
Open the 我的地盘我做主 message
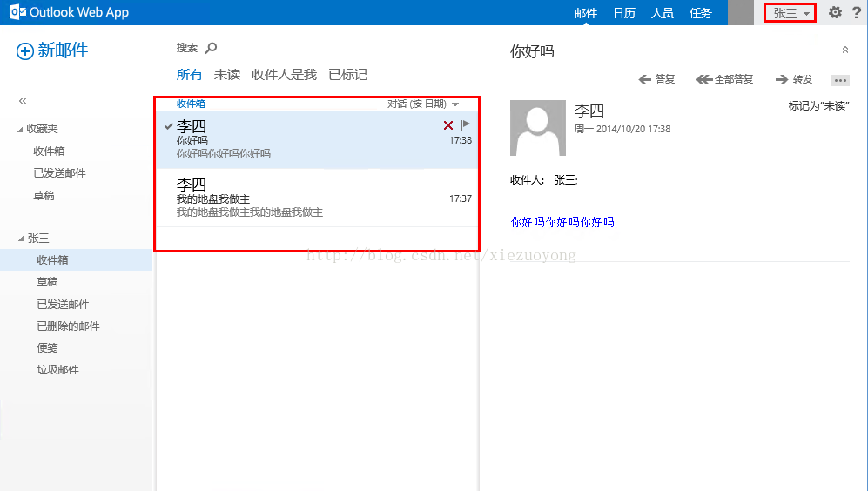click(x=317, y=198)
